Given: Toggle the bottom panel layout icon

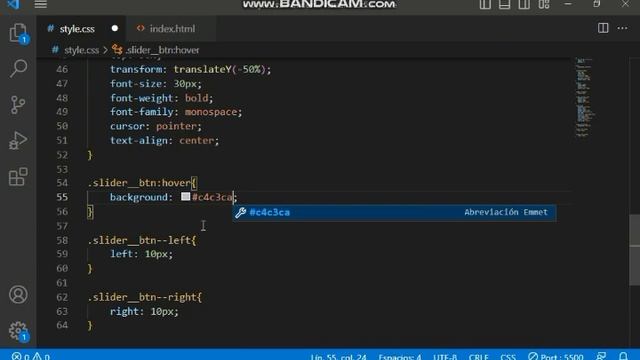Looking at the screenshot, I should [x=504, y=4].
